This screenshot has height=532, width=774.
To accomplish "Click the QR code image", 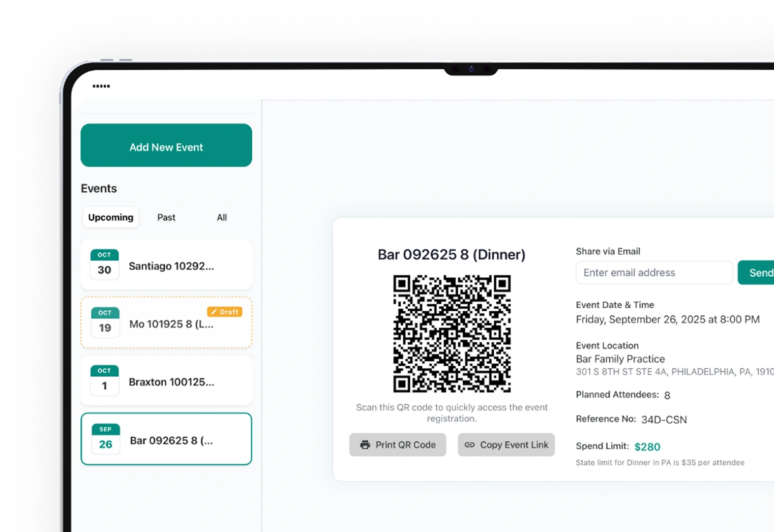I will coord(452,334).
